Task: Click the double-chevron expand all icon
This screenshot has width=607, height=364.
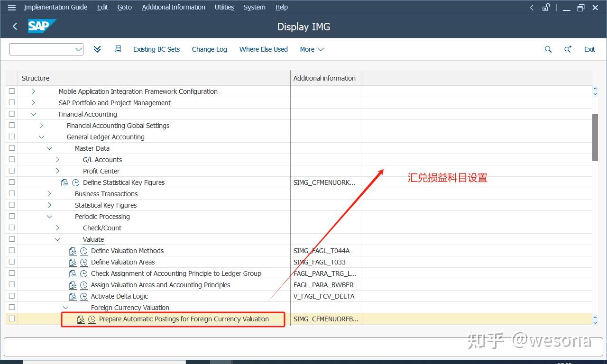Action: point(97,49)
